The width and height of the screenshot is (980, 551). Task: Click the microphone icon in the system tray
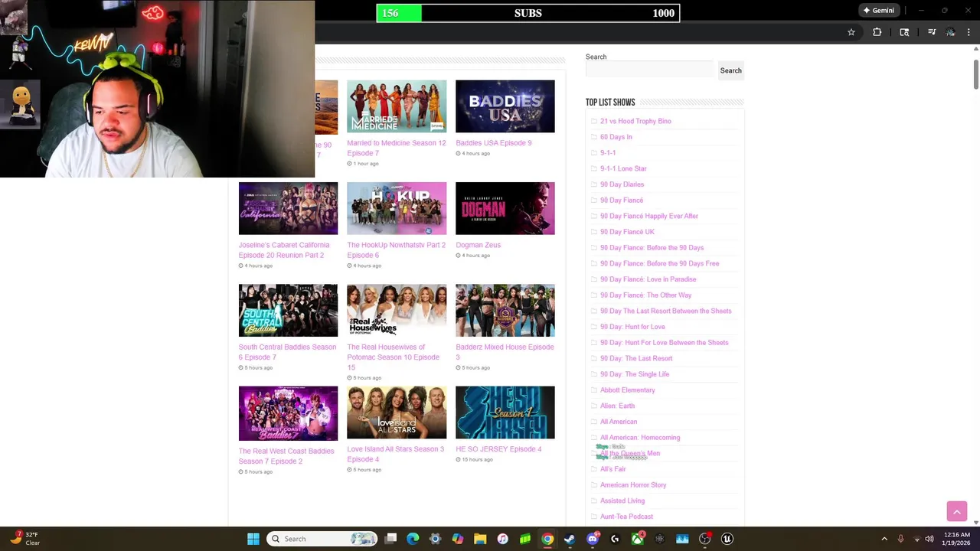pos(900,539)
